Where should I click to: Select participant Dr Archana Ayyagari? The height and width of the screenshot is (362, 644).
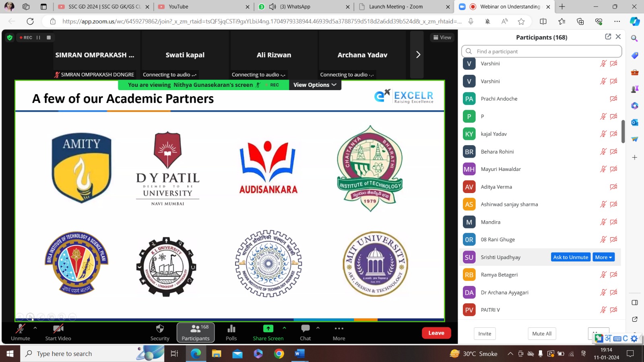(541, 292)
